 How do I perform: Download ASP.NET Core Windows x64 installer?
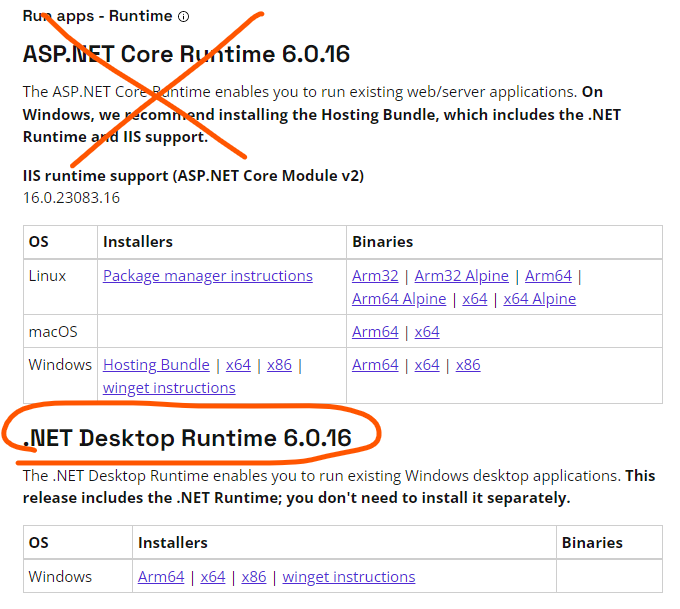pyautogui.click(x=238, y=365)
